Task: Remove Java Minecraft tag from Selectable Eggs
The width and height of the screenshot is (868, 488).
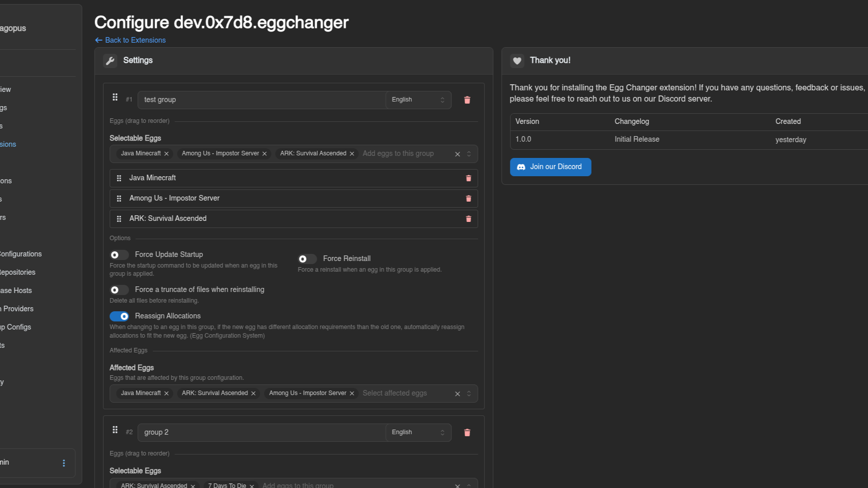Action: tap(166, 154)
